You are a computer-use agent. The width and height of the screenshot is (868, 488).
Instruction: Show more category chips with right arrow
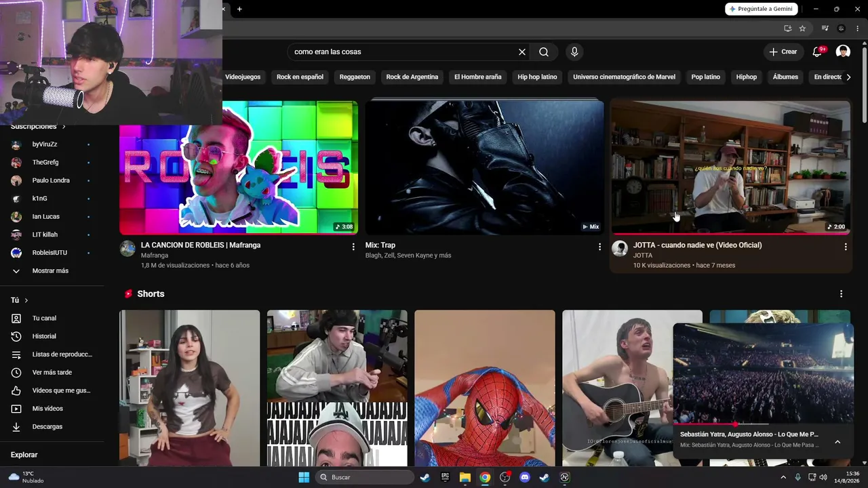click(848, 77)
